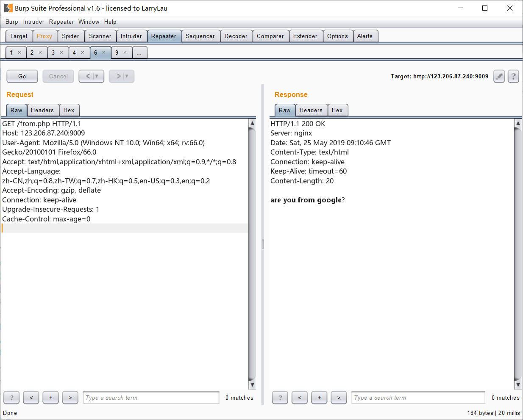The width and height of the screenshot is (523, 420).
Task: Switch to the Sequencer tab
Action: pos(200,36)
